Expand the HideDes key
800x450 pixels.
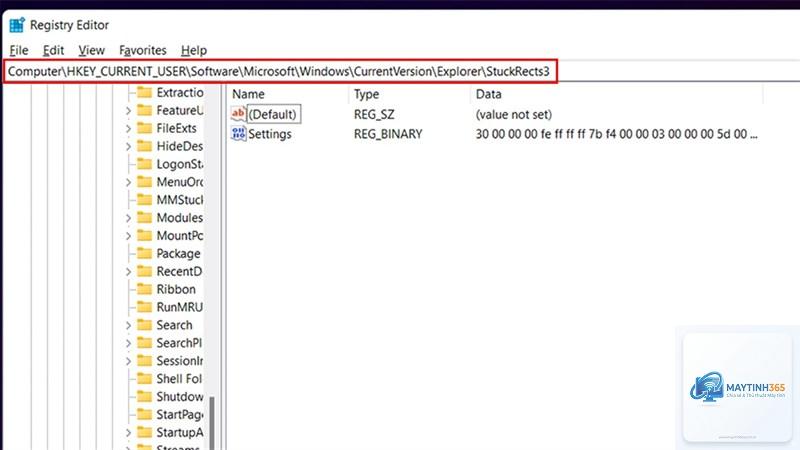pyautogui.click(x=128, y=146)
